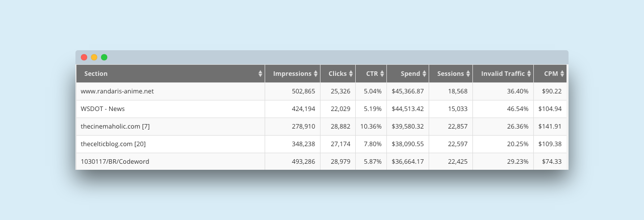The width and height of the screenshot is (644, 220).
Task: Click sessions value 22,425
Action: [458, 162]
